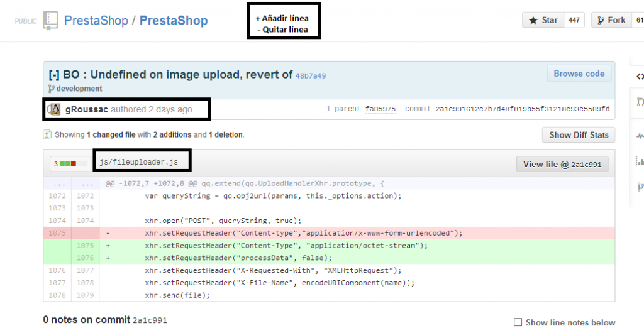This screenshot has height=333, width=644.
Task: Open the Graphs icon in right sidebar
Action: click(x=640, y=161)
